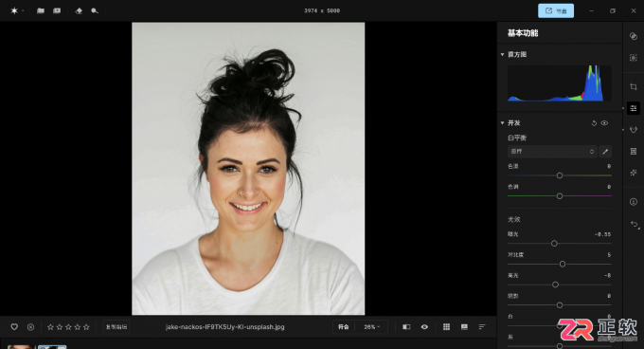Select the highlighted second filmstrip thumbnail
Viewport: 644px width, 349px height.
[52, 347]
